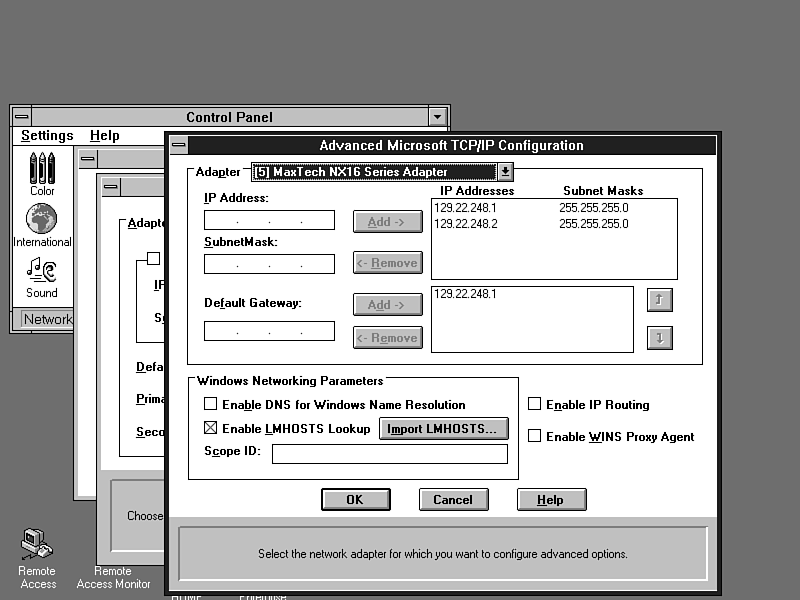Image resolution: width=800 pixels, height=600 pixels.
Task: Select 129.22.248.1 in IP Addresses list
Action: click(465, 208)
